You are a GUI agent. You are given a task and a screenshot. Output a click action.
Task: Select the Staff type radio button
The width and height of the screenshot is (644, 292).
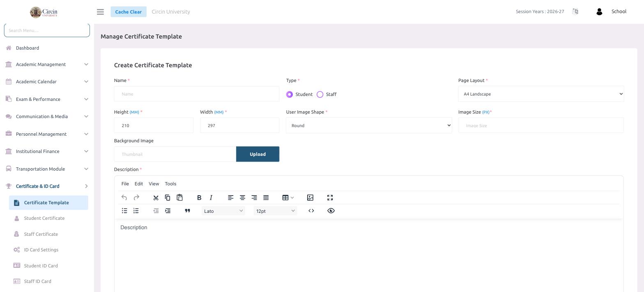click(320, 94)
